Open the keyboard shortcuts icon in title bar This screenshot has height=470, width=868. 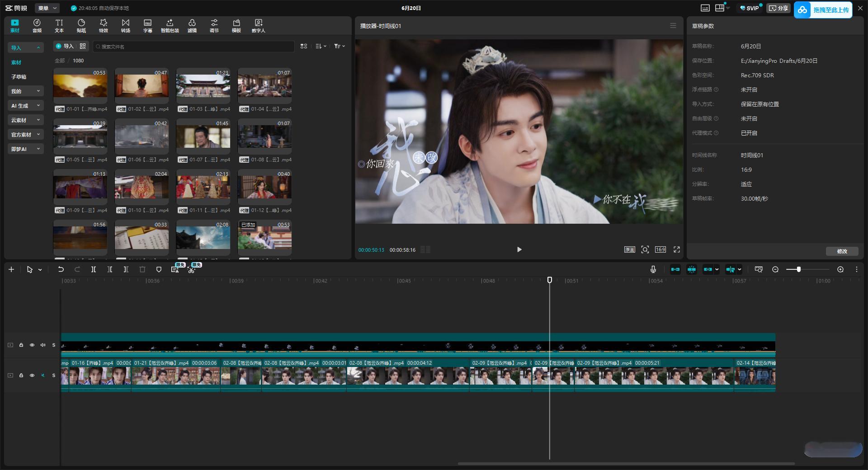[x=705, y=8]
